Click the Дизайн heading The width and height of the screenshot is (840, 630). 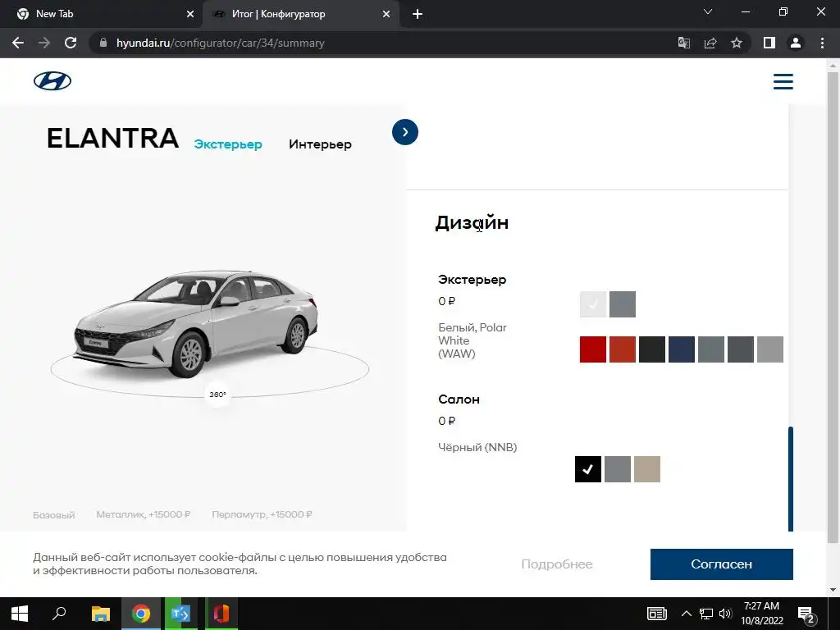point(472,222)
